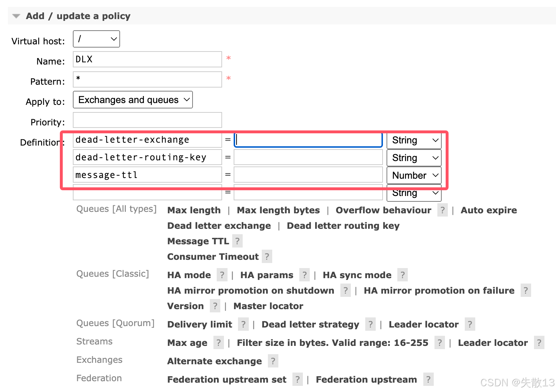Viewport: 556px width, 392px height.
Task: Add the Consumer Timeout definition
Action: [213, 257]
